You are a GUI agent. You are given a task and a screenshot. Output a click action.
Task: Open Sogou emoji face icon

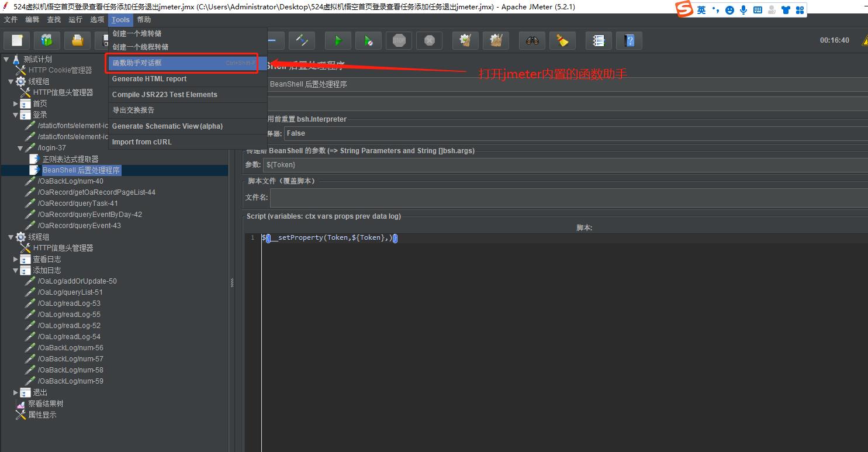[729, 10]
